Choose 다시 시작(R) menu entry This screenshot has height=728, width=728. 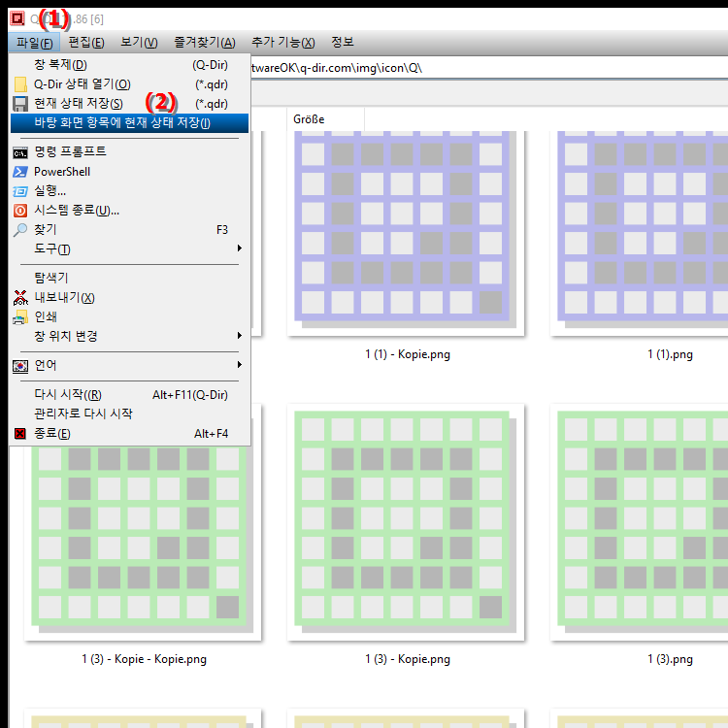pos(129,395)
